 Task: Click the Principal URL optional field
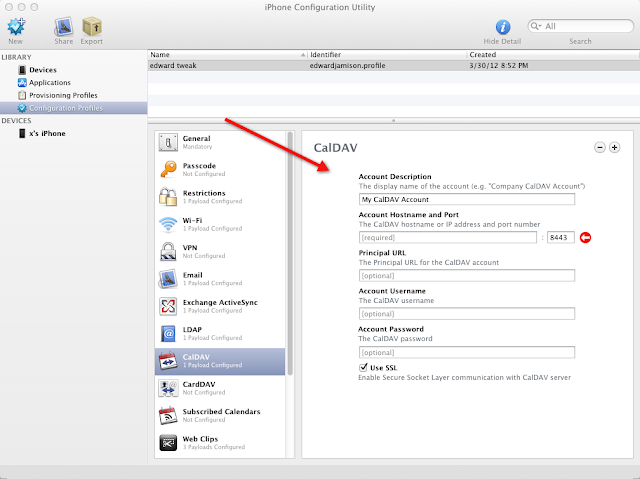pos(467,275)
